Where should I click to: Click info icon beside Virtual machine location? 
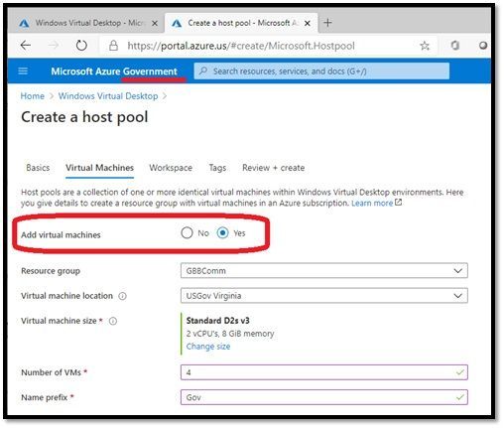[122, 296]
